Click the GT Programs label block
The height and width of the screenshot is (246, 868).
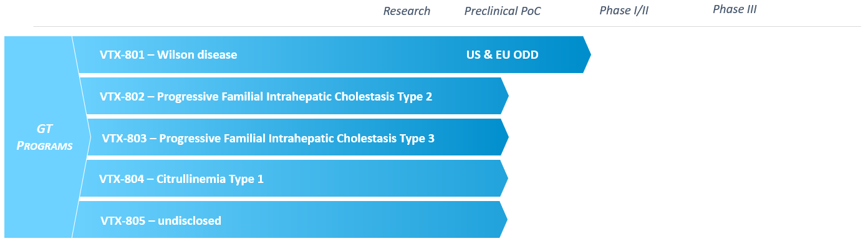pos(45,137)
